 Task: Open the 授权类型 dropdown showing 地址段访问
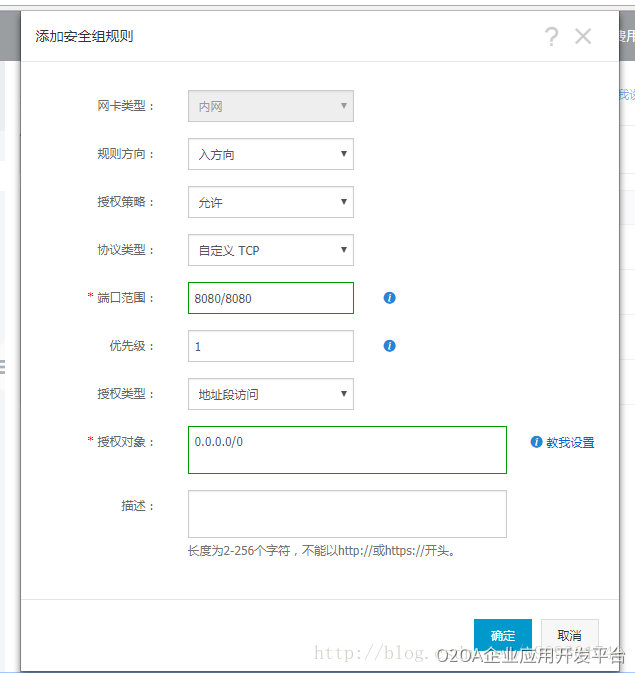pos(270,394)
